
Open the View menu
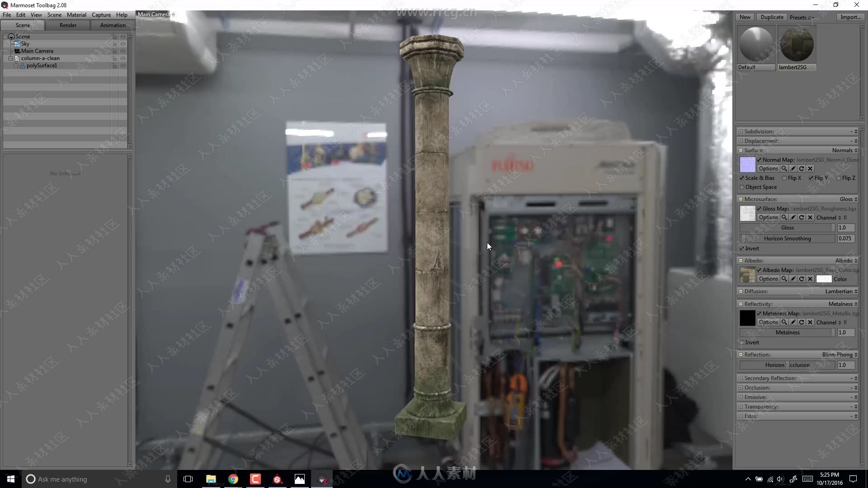[x=36, y=15]
